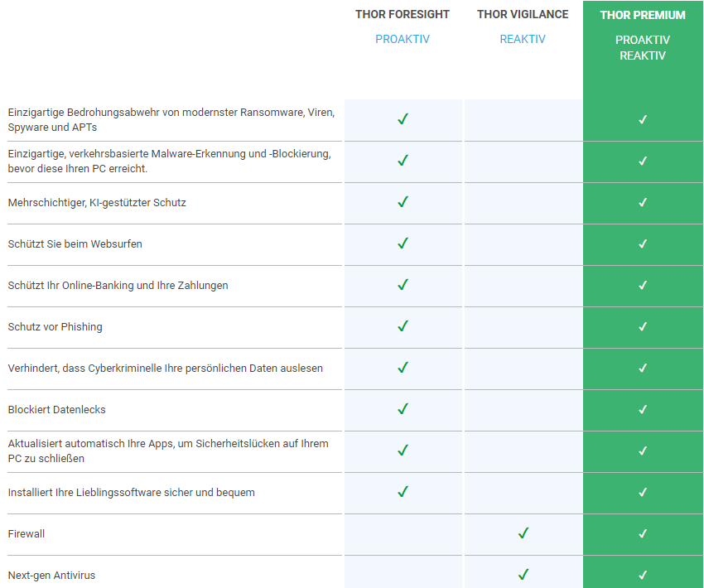Click Installiert Ihre Lieblingssoftware feature text

(131, 493)
